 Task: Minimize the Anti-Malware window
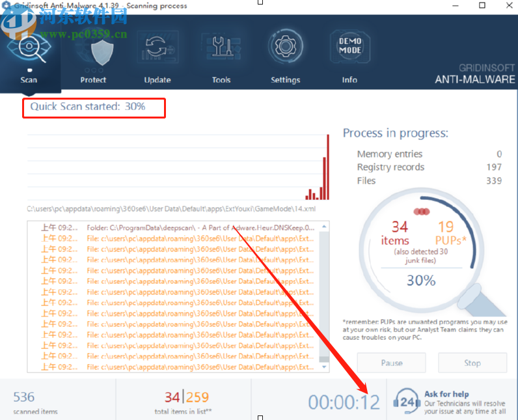coord(456,6)
